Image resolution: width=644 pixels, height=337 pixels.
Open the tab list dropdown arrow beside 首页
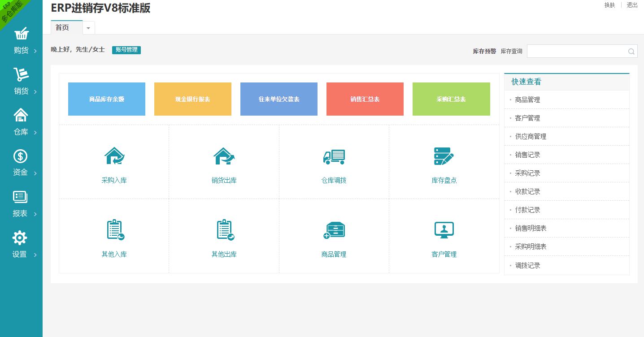88,28
